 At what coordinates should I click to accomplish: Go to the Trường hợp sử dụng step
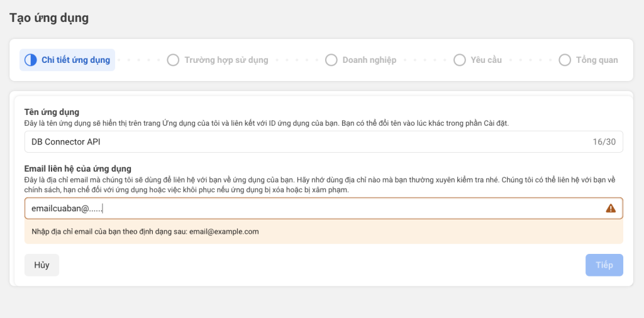coord(226,60)
